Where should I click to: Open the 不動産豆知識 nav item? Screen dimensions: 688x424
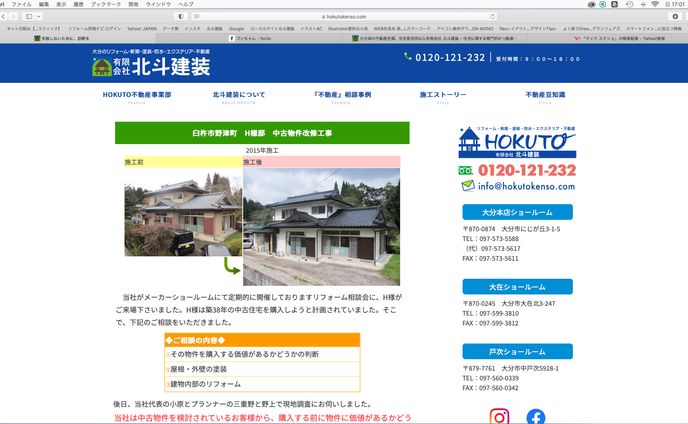545,95
